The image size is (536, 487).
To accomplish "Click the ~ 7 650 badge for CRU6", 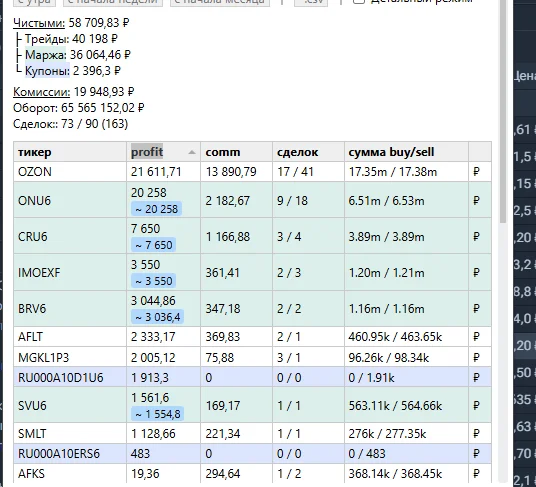I will coord(153,245).
